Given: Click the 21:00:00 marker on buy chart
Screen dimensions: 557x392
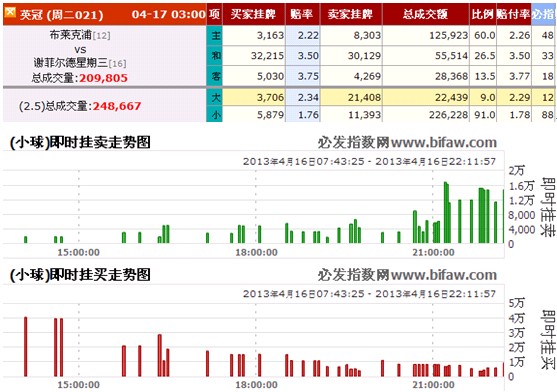Looking at the screenshot, I should (x=433, y=385).
